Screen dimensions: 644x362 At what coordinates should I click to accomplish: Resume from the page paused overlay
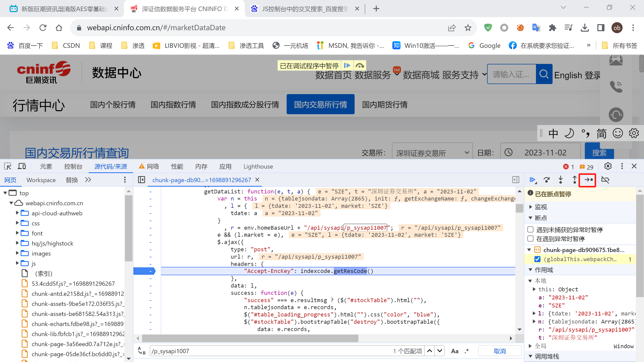[347, 66]
